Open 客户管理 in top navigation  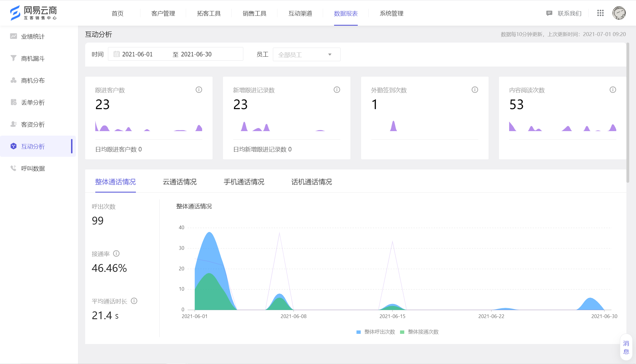[163, 13]
